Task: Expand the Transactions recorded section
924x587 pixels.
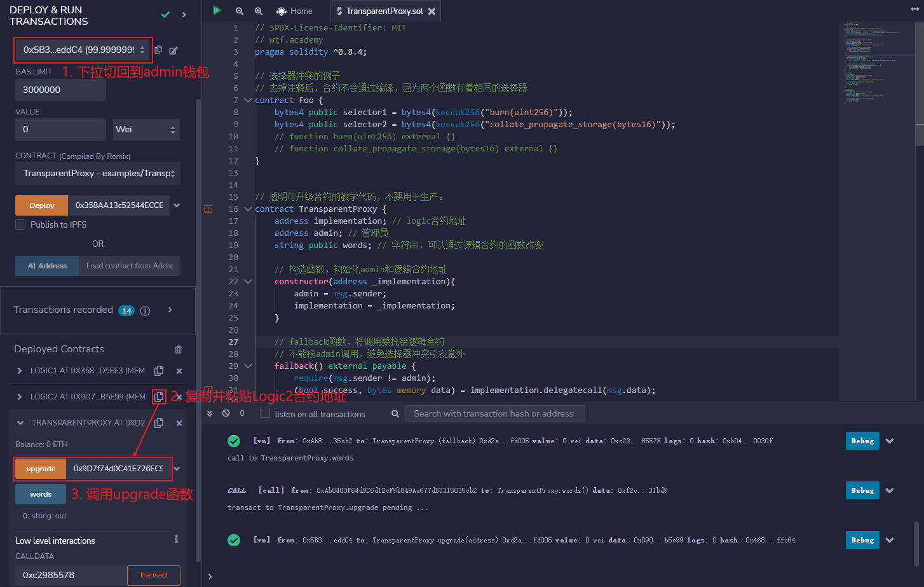Action: click(x=170, y=310)
